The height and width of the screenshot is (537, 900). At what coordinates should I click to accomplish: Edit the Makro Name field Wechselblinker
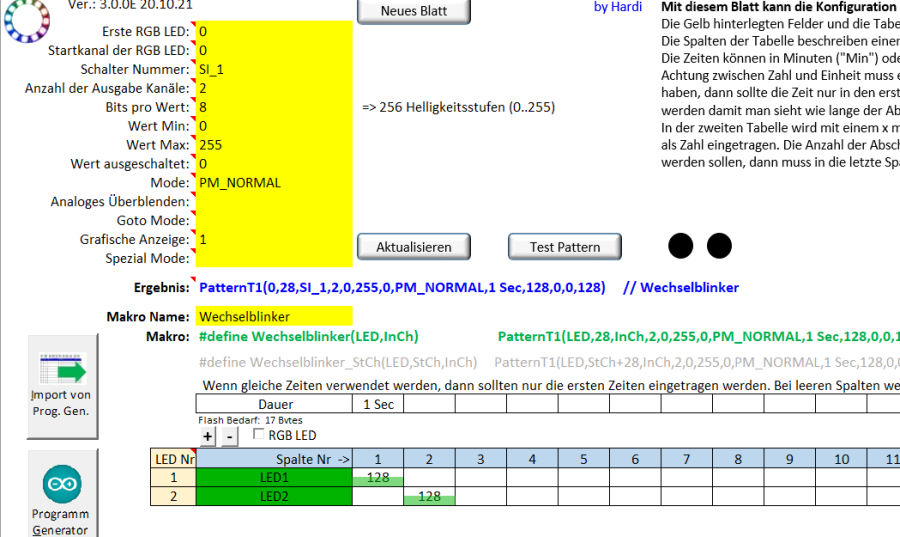(x=274, y=317)
